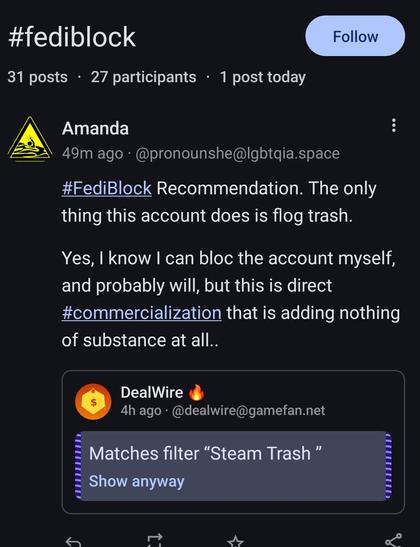Image resolution: width=420 pixels, height=547 pixels.
Task: Share the post using the share icon
Action: pos(393,540)
